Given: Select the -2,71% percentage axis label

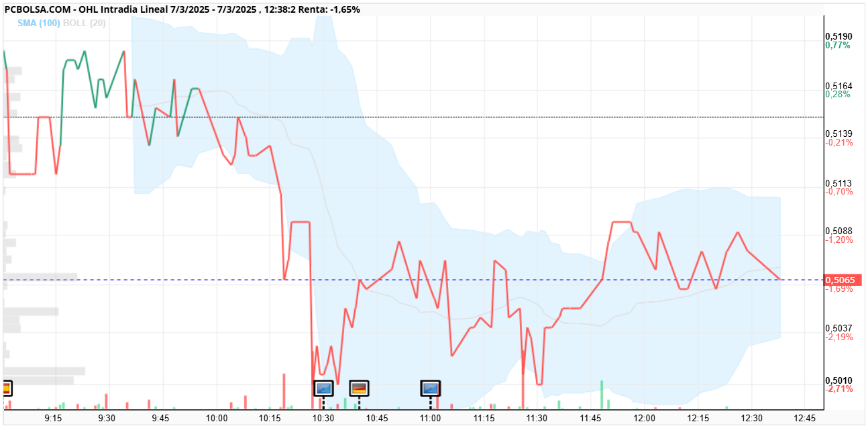Looking at the screenshot, I should point(839,389).
